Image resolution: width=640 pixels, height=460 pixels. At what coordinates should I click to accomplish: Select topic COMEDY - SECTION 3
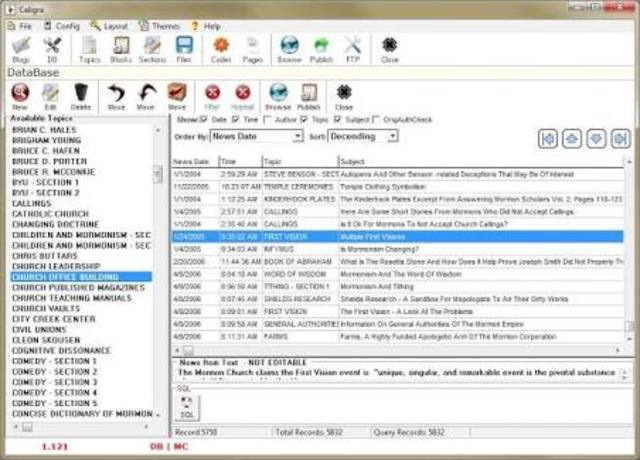click(x=54, y=382)
